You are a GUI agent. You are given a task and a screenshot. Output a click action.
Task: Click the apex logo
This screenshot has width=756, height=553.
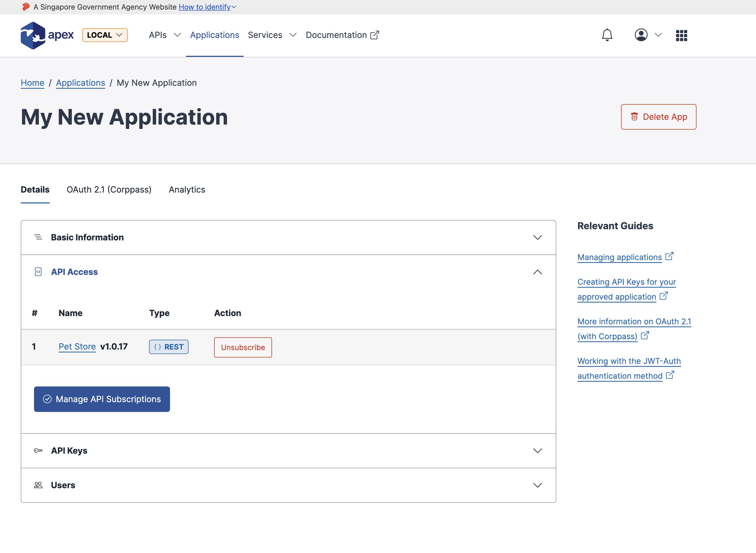tap(47, 35)
